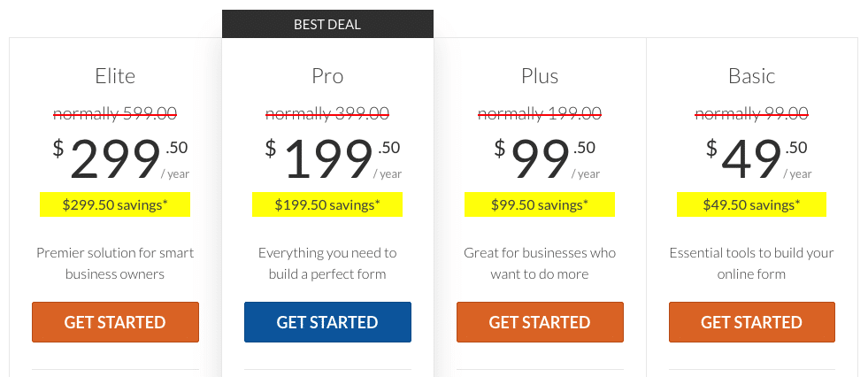Click the struck-through normally 399.00 text

coord(327,114)
